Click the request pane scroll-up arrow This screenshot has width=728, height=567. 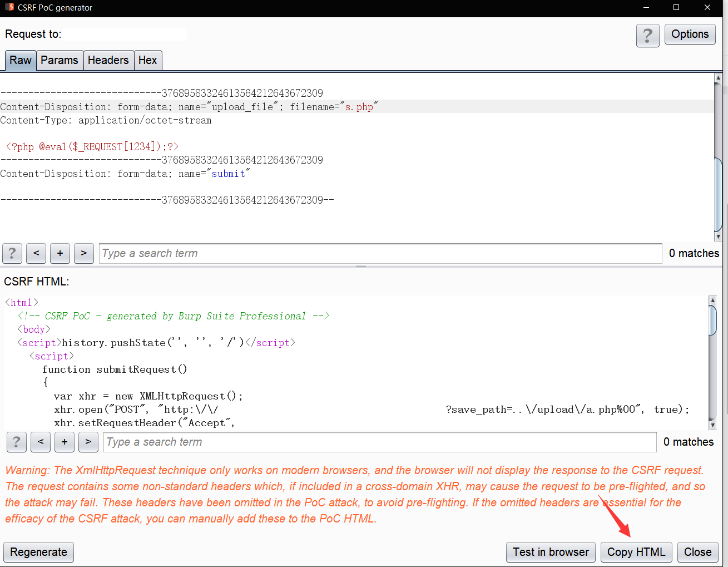tap(718, 78)
